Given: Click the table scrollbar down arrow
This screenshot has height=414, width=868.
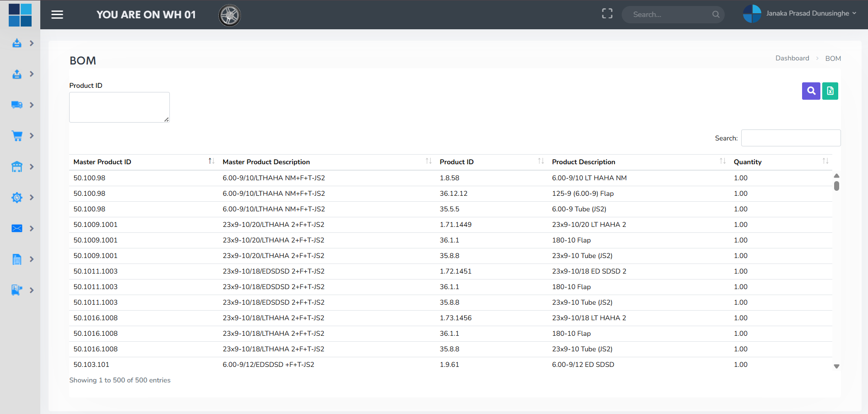Looking at the screenshot, I should [836, 366].
